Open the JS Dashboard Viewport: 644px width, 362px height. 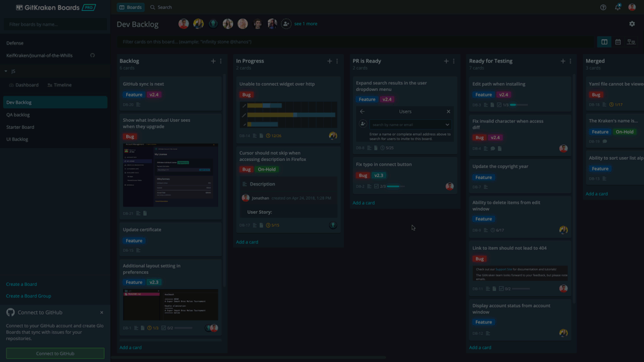24,85
